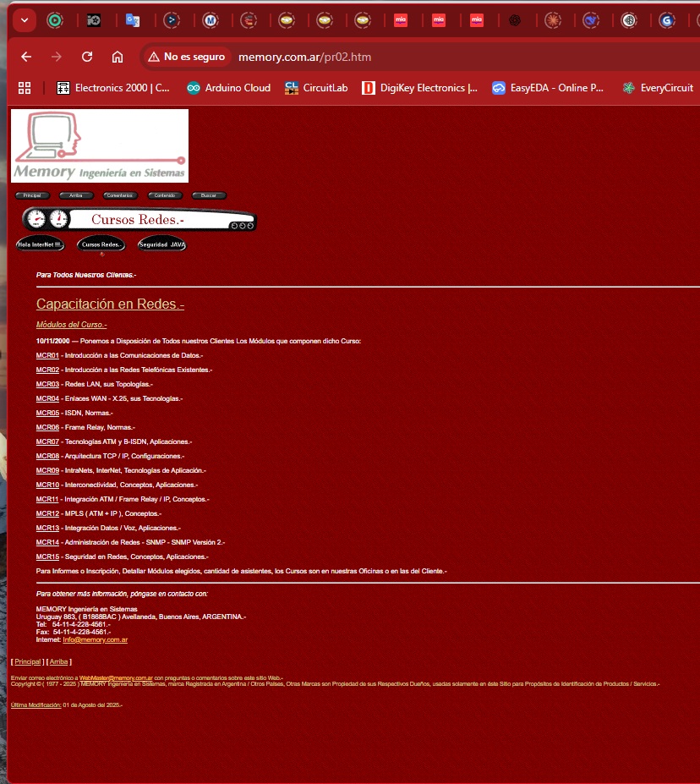Click the apps grid icon
This screenshot has width=700, height=784.
(x=24, y=87)
